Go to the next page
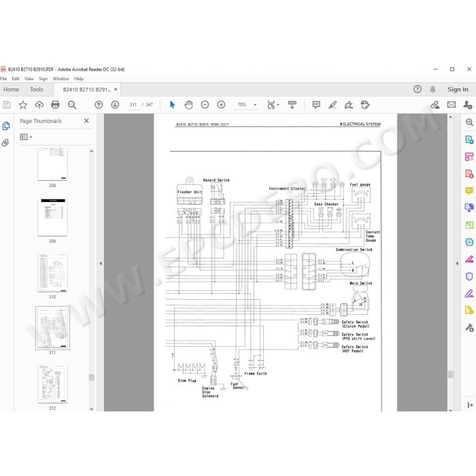 [115, 105]
